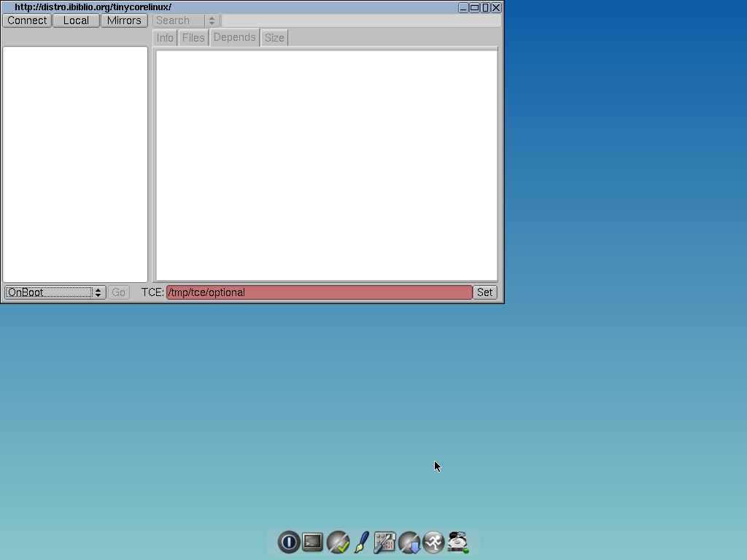This screenshot has width=747, height=560.
Task: Launch the Mount Tool hard drive icon
Action: pyautogui.click(x=458, y=542)
